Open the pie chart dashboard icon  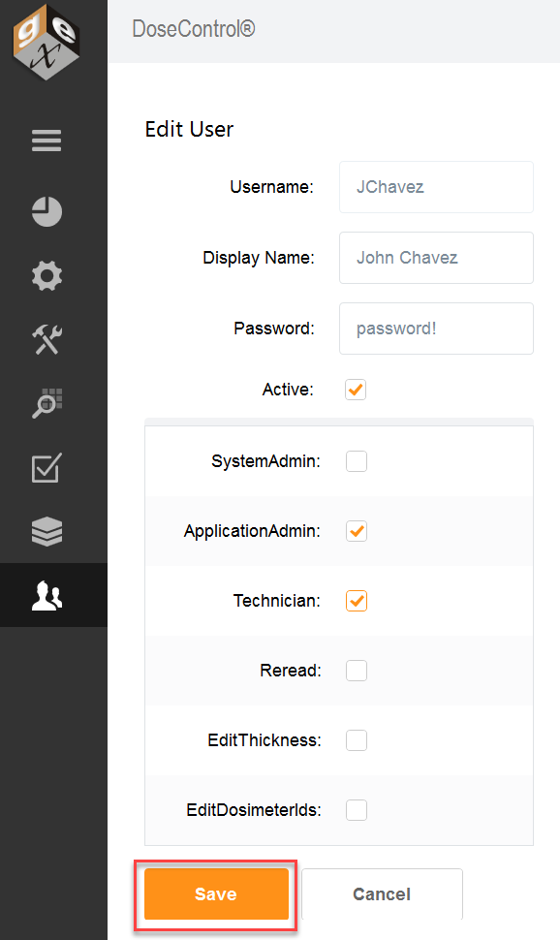[x=47, y=211]
